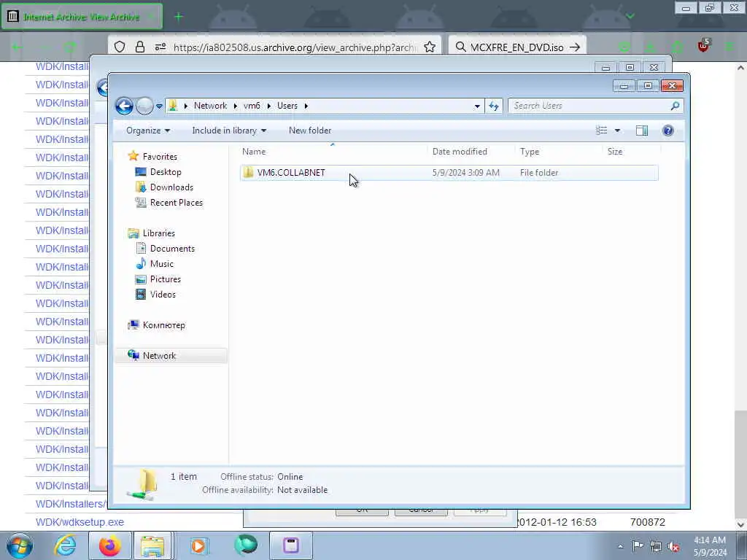Click the MCXFRE_EN_DVD.iso search box
The image size is (747, 560).
[x=517, y=47]
